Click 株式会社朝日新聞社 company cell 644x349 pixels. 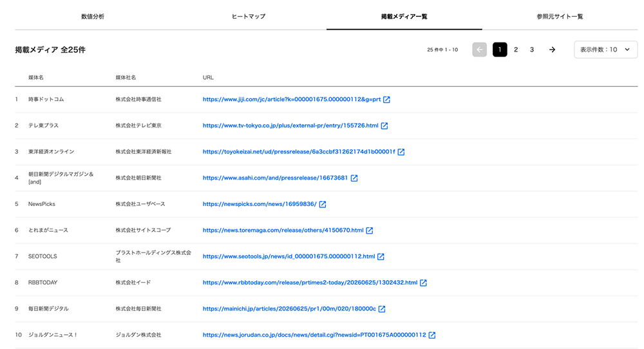[x=138, y=178]
